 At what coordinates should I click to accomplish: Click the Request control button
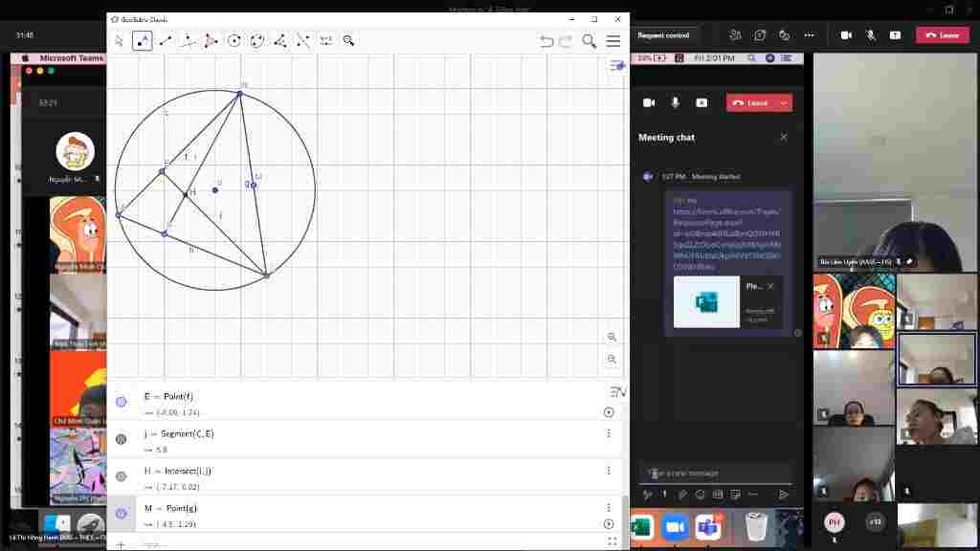(663, 35)
